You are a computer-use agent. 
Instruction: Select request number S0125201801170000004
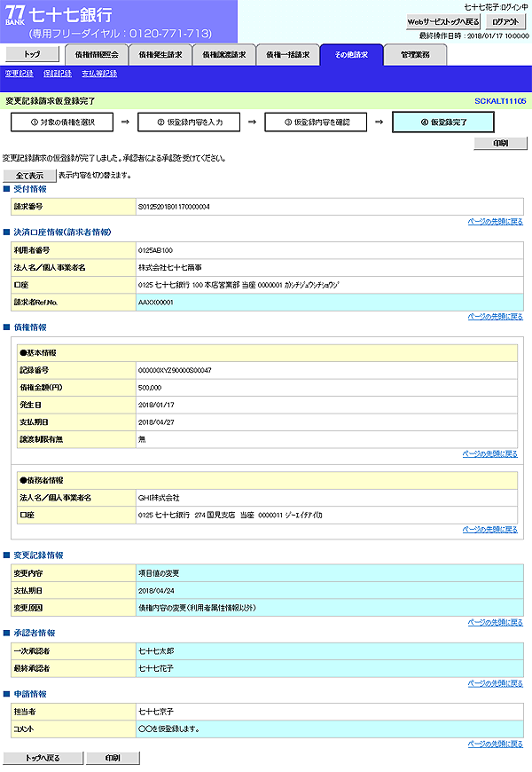(174, 208)
